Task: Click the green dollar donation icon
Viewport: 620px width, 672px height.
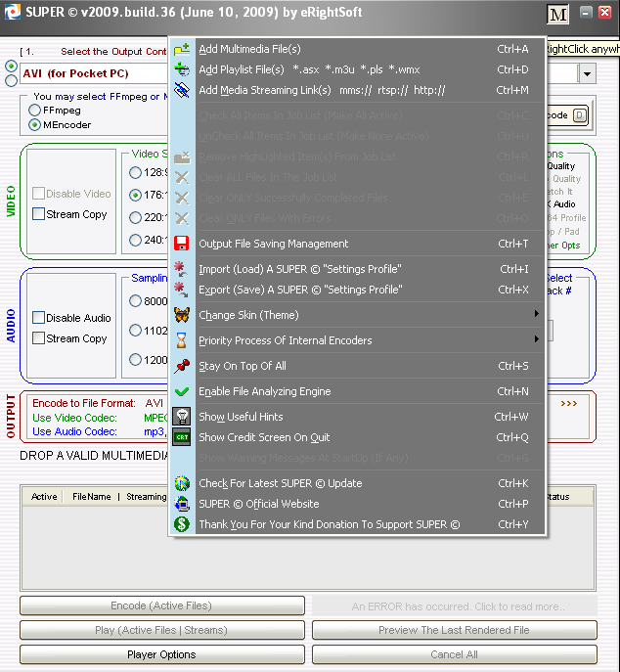Action: coord(182,524)
